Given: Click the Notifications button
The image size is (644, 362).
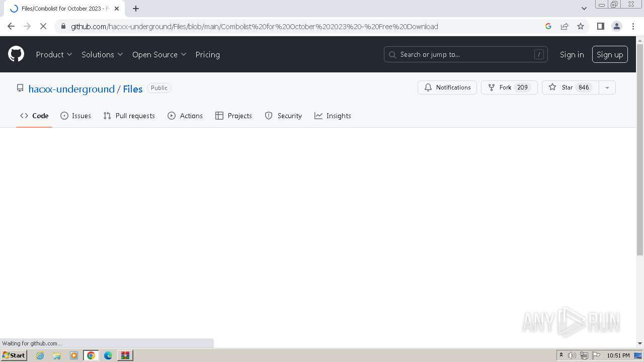Looking at the screenshot, I should 447,87.
